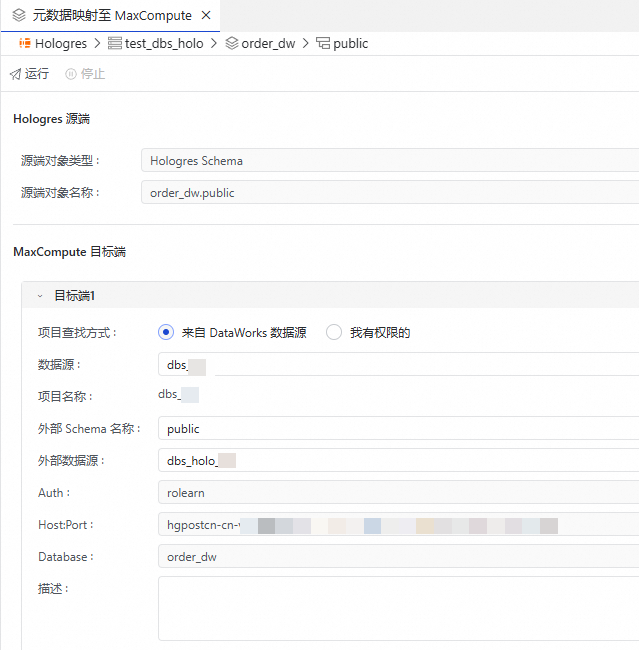
Task: Click the 源端对象类型 Hologres Schema field
Action: click(390, 160)
